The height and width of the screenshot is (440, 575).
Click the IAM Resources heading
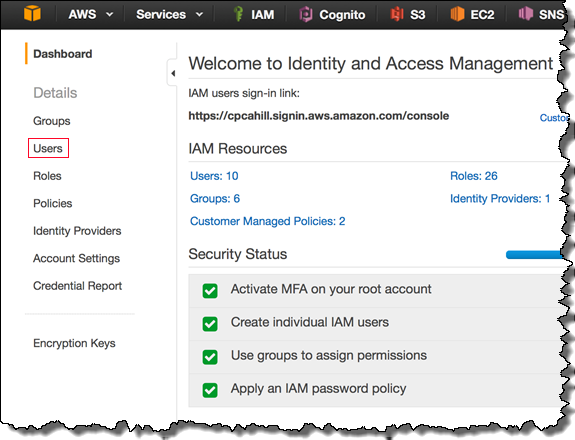[x=238, y=148]
